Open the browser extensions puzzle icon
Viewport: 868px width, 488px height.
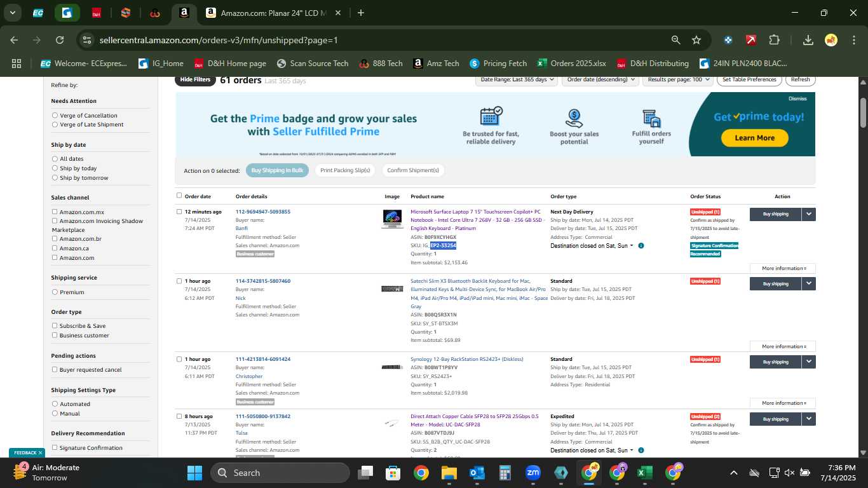click(x=774, y=40)
